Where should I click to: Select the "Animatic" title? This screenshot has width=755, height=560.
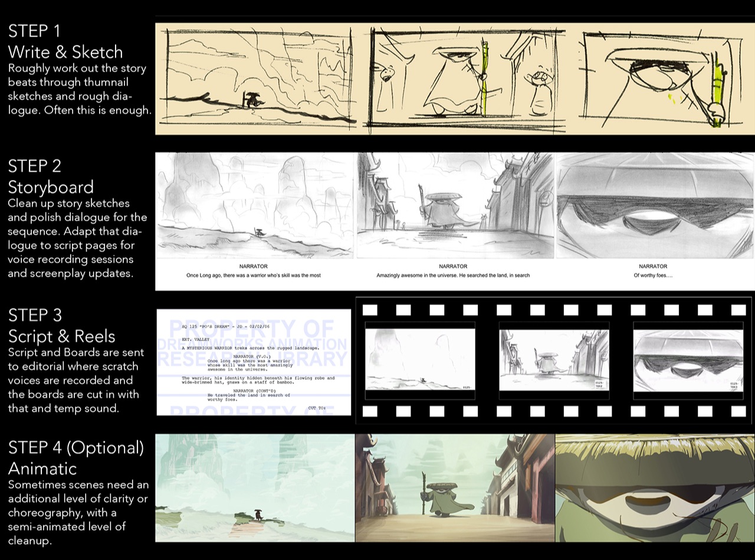click(x=42, y=469)
